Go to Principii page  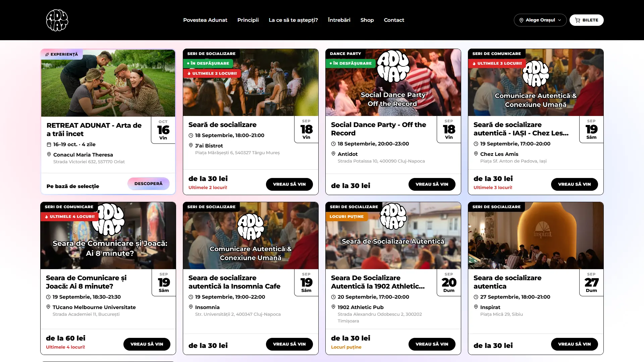(248, 20)
